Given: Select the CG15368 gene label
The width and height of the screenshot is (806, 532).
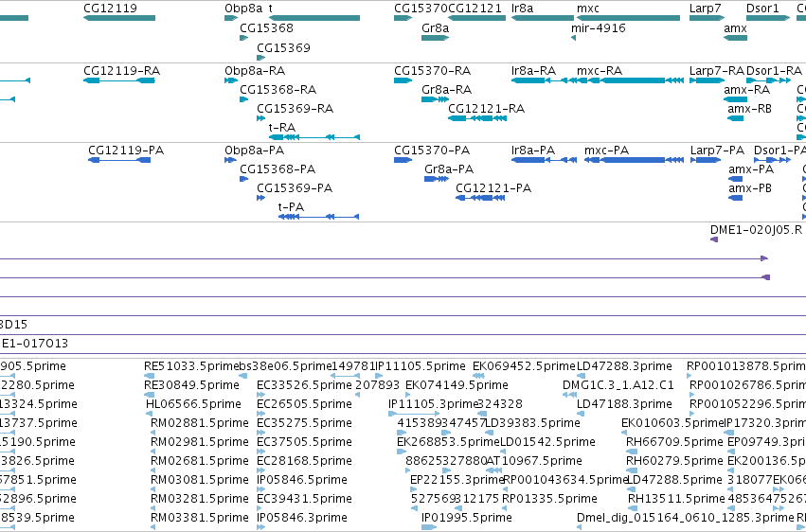Looking at the screenshot, I should [x=266, y=27].
